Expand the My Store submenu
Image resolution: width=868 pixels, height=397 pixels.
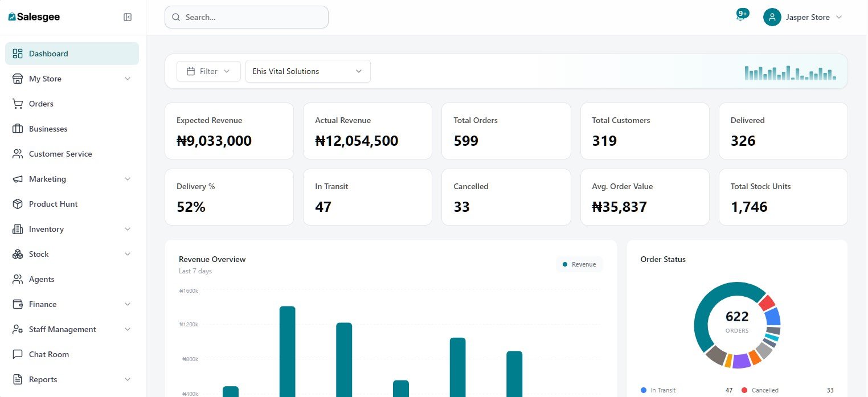(128, 79)
